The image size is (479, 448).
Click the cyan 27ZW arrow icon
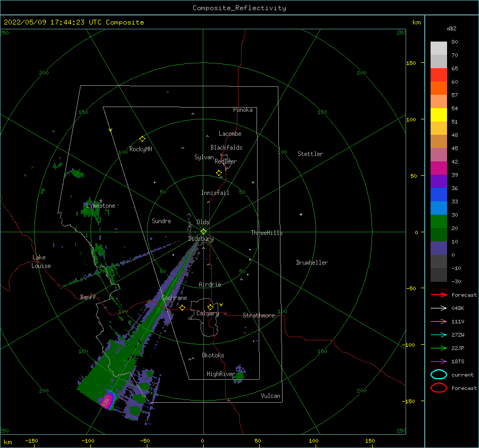click(439, 335)
